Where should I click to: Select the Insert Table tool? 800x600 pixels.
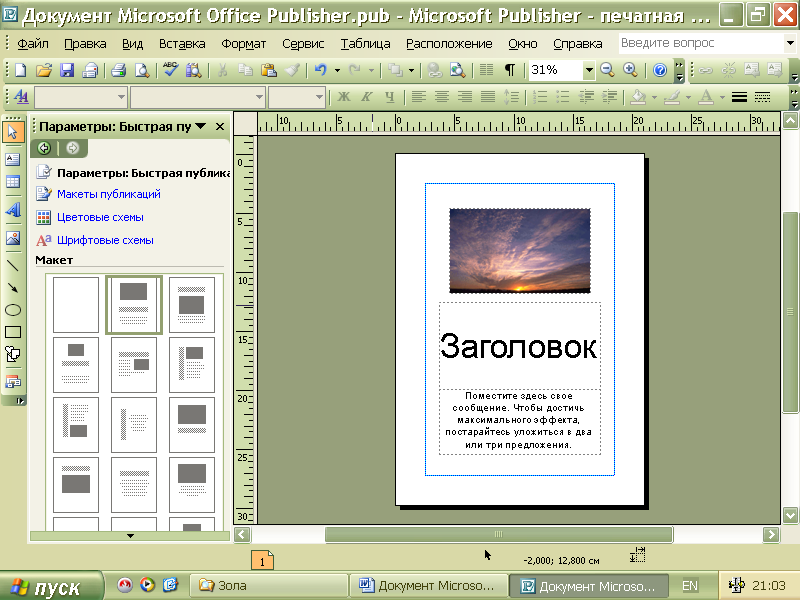(13, 182)
